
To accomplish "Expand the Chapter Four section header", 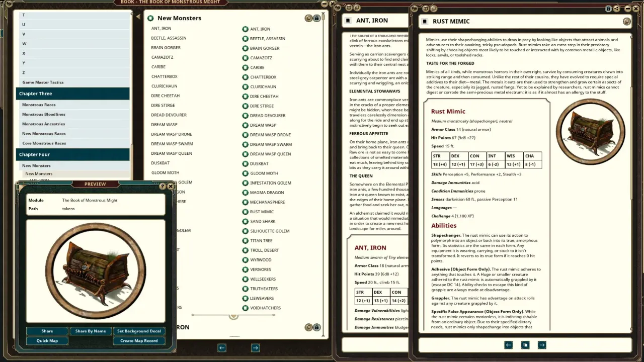I will pyautogui.click(x=73, y=154).
